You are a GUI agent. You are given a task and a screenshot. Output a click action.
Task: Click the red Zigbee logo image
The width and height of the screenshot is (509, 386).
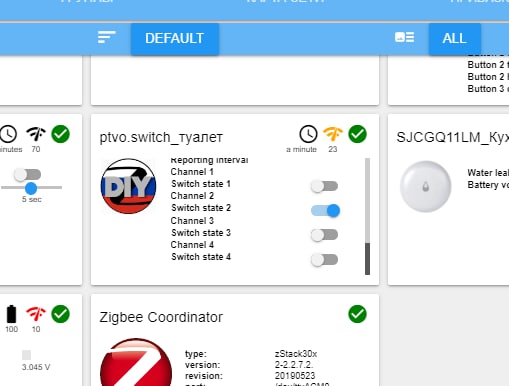click(136, 362)
